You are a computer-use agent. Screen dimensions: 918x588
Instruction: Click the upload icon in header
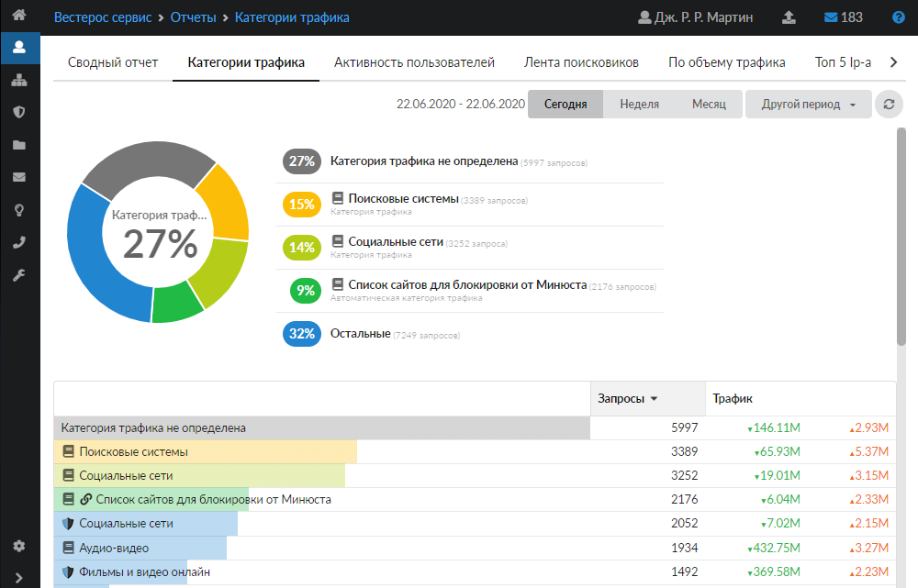coord(788,17)
